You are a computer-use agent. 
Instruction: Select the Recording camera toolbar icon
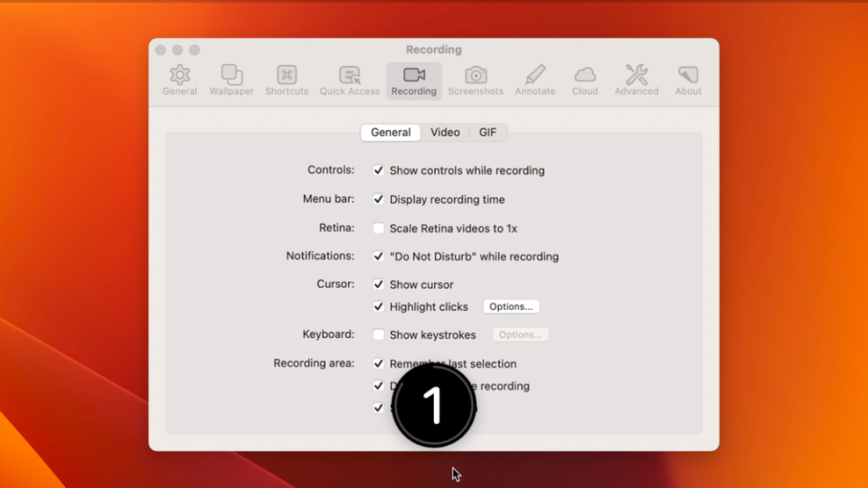[x=414, y=80]
